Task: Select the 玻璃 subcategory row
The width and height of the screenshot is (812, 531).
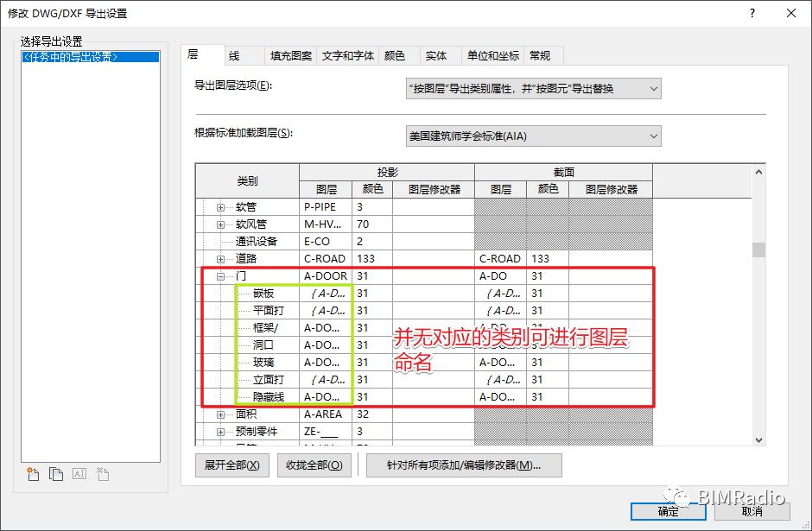Action: (x=263, y=363)
